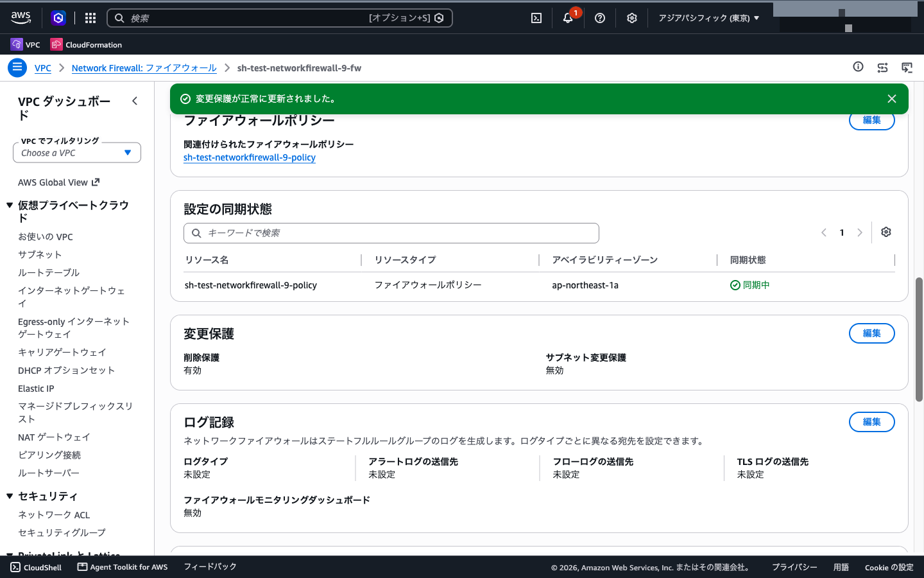The image size is (924, 578).
Task: Open the CloudShell icon in top bar
Action: [536, 18]
